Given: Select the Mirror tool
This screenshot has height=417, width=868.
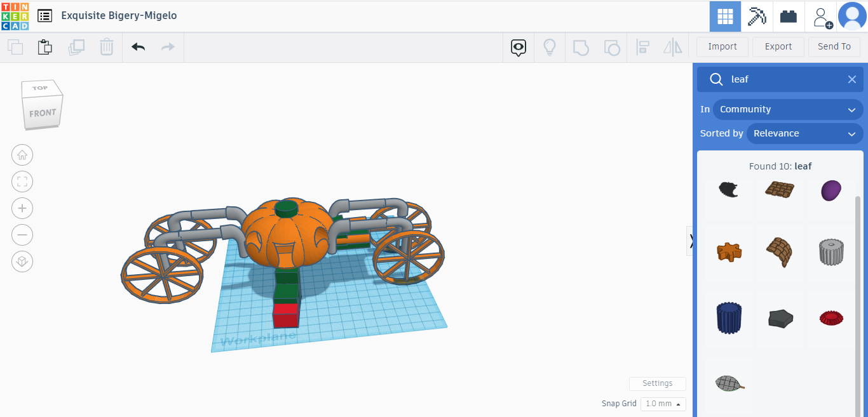Looking at the screenshot, I should [673, 46].
